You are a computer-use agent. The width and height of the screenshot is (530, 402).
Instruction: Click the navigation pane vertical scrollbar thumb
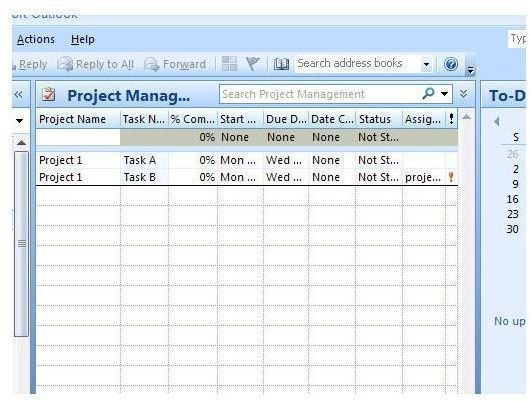21,244
